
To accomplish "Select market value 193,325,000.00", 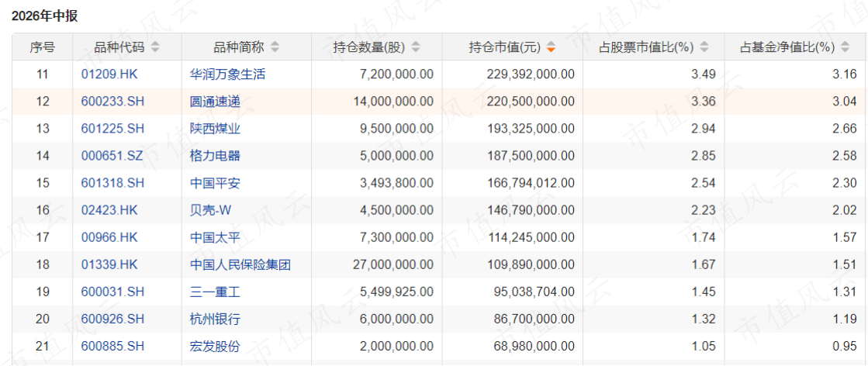I will pos(531,129).
